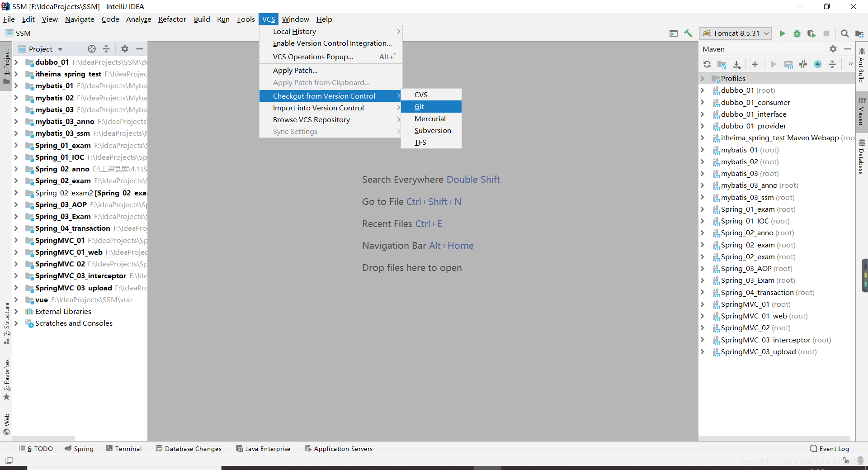Collapse all in the Project panel
The image size is (868, 470).
click(106, 49)
